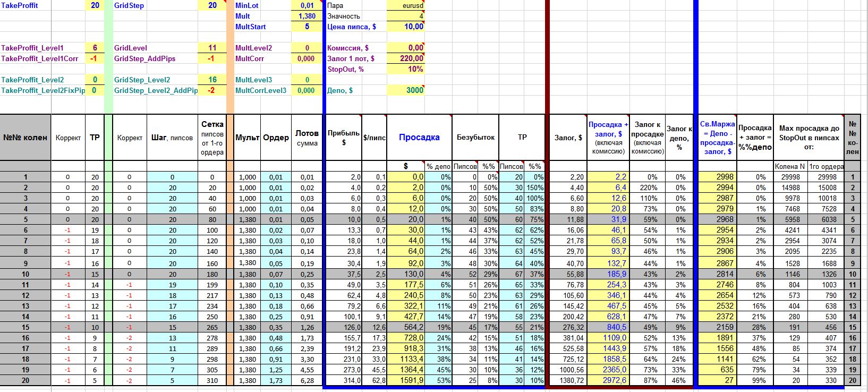Select the Mult parameter value 1,380
Viewport: 868px width, 392px height.
pyautogui.click(x=307, y=16)
